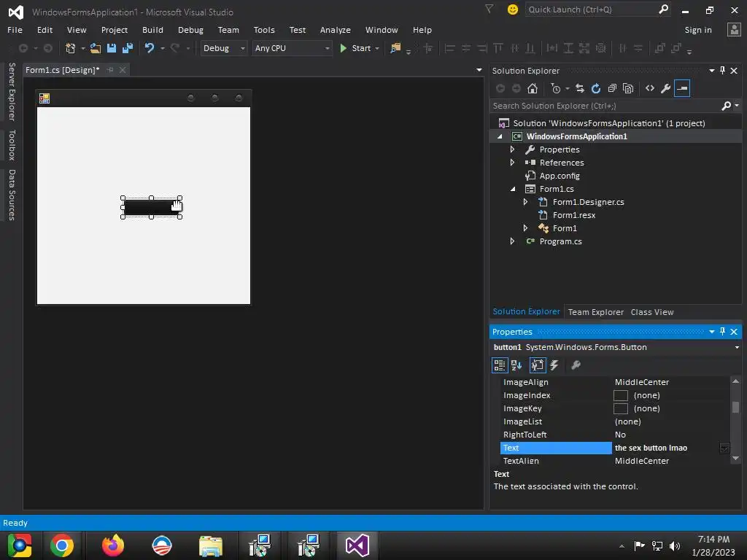
Task: Pin the Form1.cs [Design] tab
Action: (x=111, y=70)
